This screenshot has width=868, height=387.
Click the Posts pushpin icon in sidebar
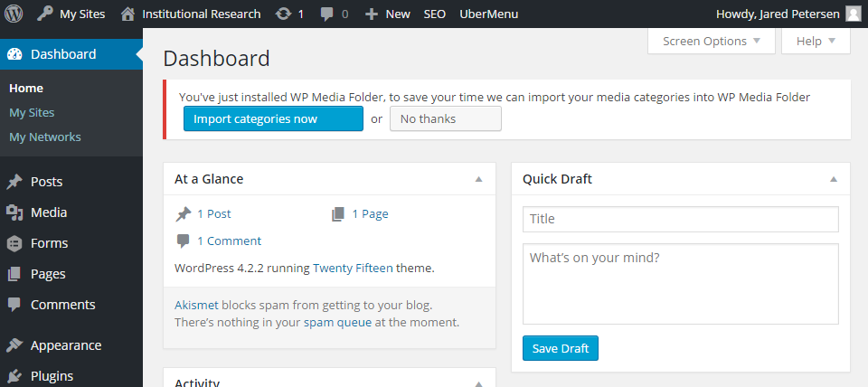15,182
